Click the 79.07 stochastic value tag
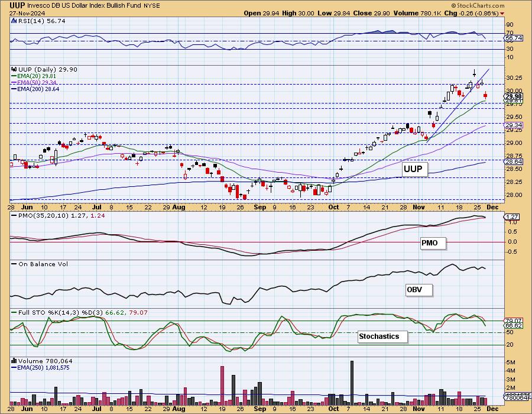This screenshot has width=532, height=414. [514, 321]
